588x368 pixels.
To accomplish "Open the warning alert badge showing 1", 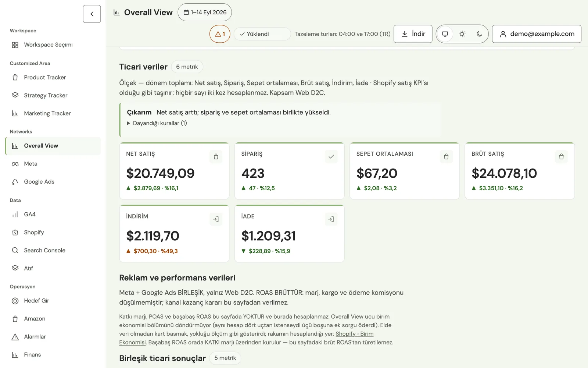I will (220, 34).
